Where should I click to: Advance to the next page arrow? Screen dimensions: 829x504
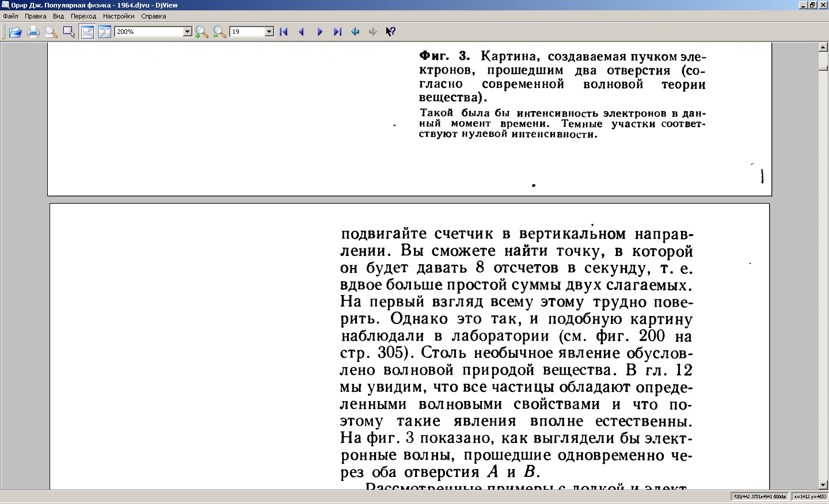[x=320, y=32]
